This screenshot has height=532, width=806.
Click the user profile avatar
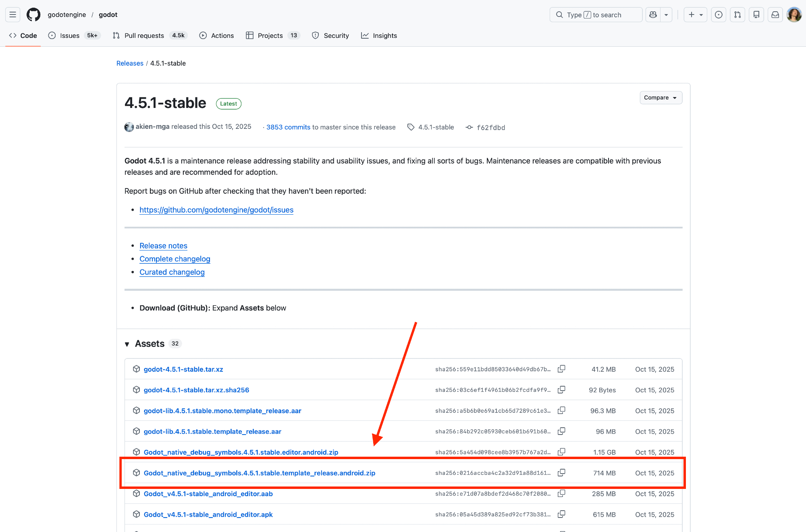(x=794, y=15)
